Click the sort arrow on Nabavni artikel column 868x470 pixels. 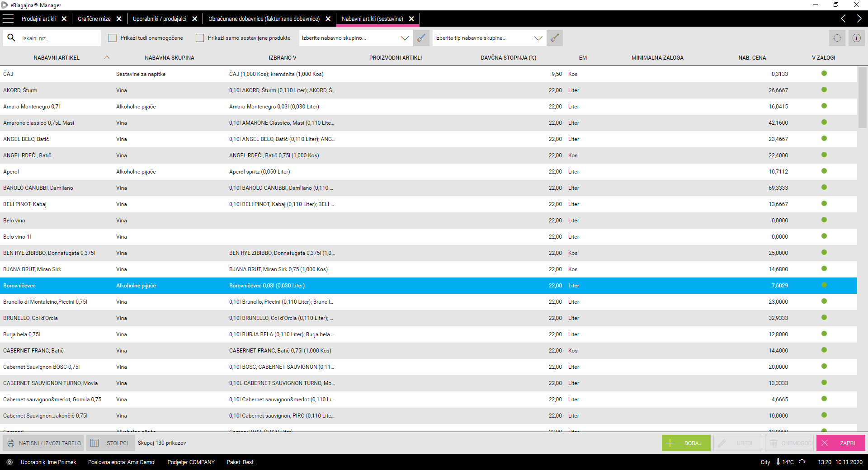pos(107,57)
